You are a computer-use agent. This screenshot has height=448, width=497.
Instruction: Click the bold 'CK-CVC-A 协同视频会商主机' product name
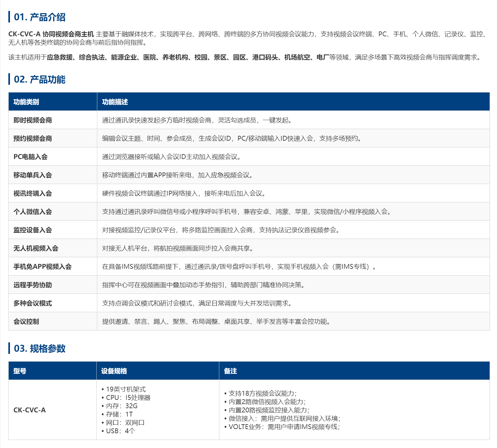pos(51,34)
